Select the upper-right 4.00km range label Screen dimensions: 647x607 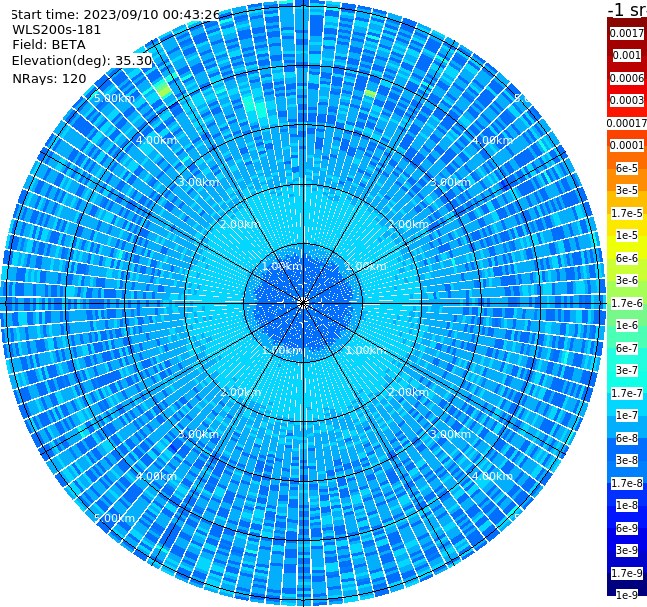[492, 140]
